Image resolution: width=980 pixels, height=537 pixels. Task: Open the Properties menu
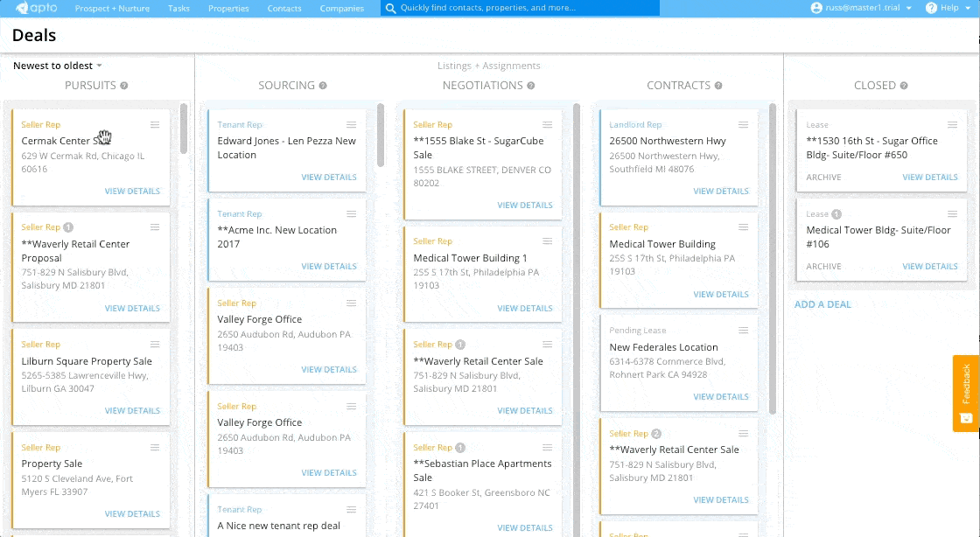[x=228, y=9]
